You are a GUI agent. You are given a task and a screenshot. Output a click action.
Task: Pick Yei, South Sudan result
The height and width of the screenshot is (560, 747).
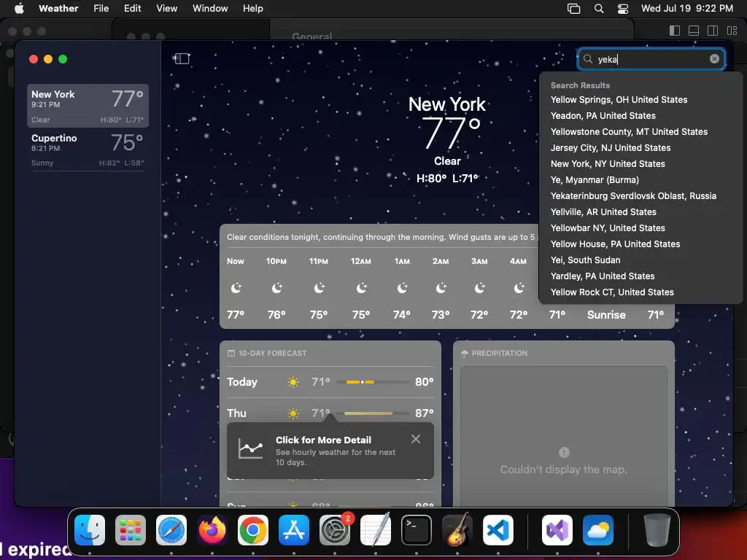(x=585, y=260)
